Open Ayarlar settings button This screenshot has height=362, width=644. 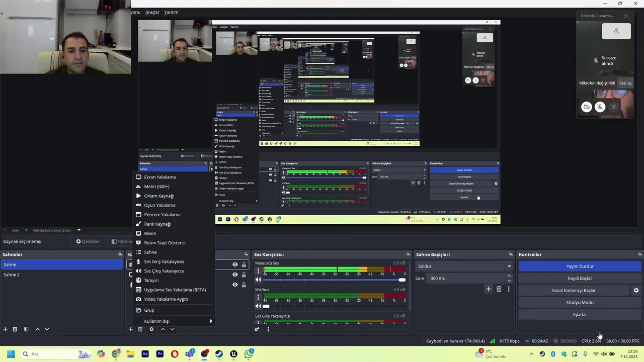pyautogui.click(x=580, y=315)
